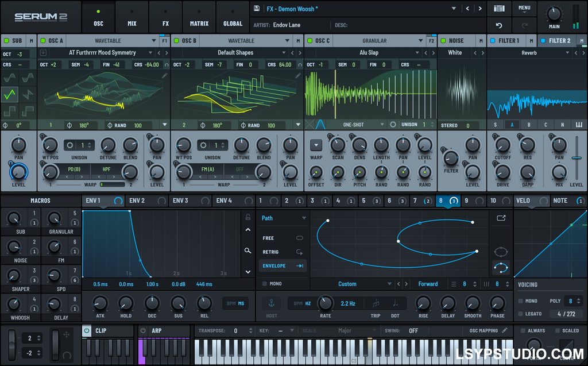Open the LFO Path type dropdown
Viewport: 588px width, 366px height.
coord(304,218)
